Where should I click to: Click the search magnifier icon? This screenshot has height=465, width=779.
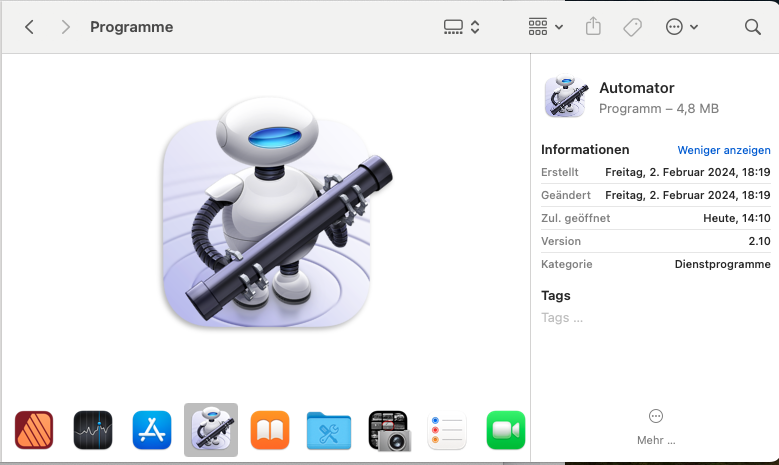(753, 27)
